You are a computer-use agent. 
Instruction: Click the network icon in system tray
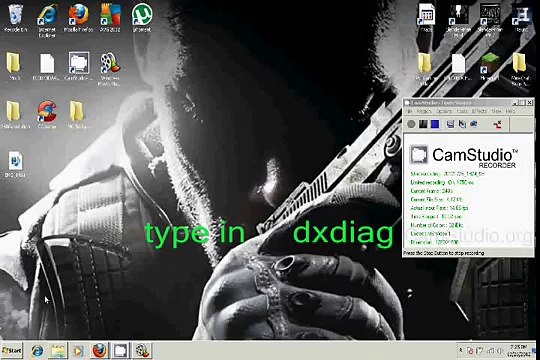[x=490, y=351]
